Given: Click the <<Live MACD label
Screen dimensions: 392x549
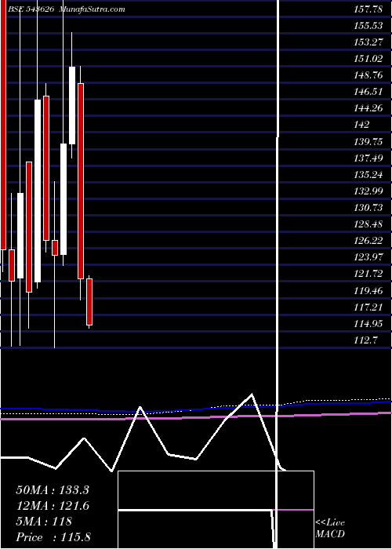Looking at the screenshot, I should [330, 529].
